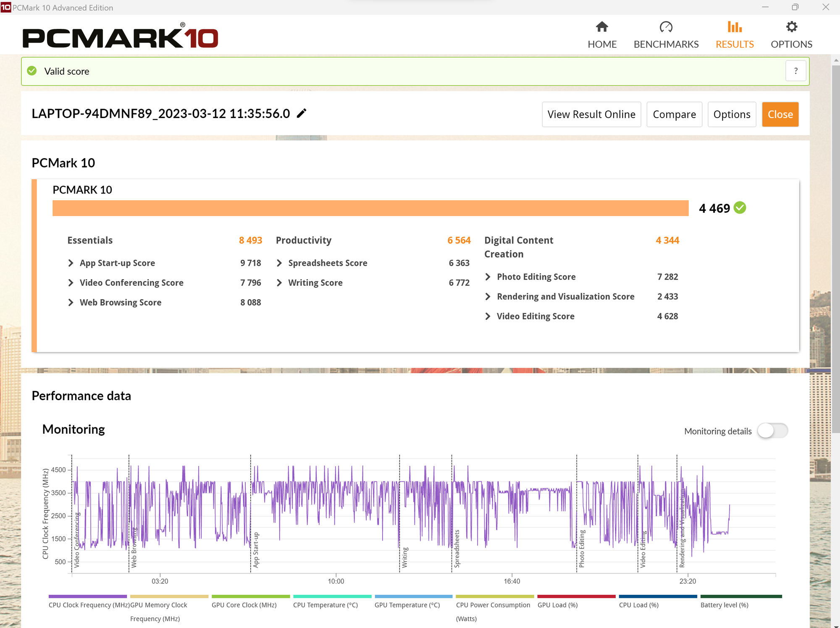This screenshot has height=628, width=840.
Task: Expand Rendering and Visualization Score details
Action: pos(488,296)
